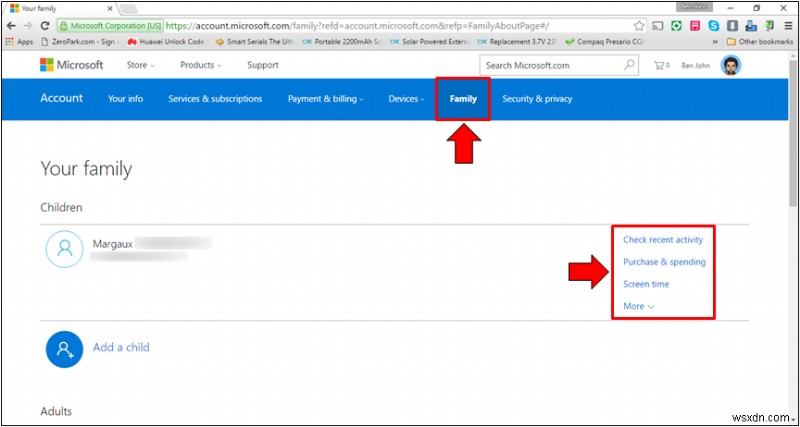800x427 pixels.
Task: Open the shopping cart
Action: (661, 65)
